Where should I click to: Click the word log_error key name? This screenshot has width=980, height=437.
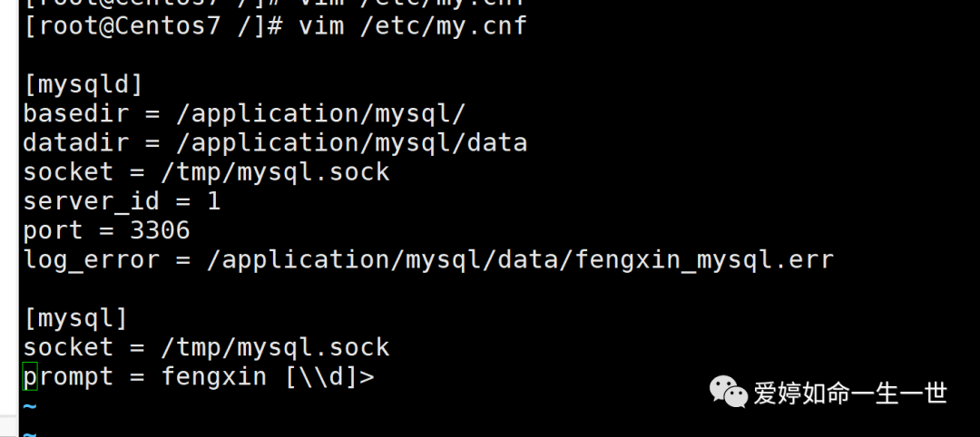click(x=92, y=259)
